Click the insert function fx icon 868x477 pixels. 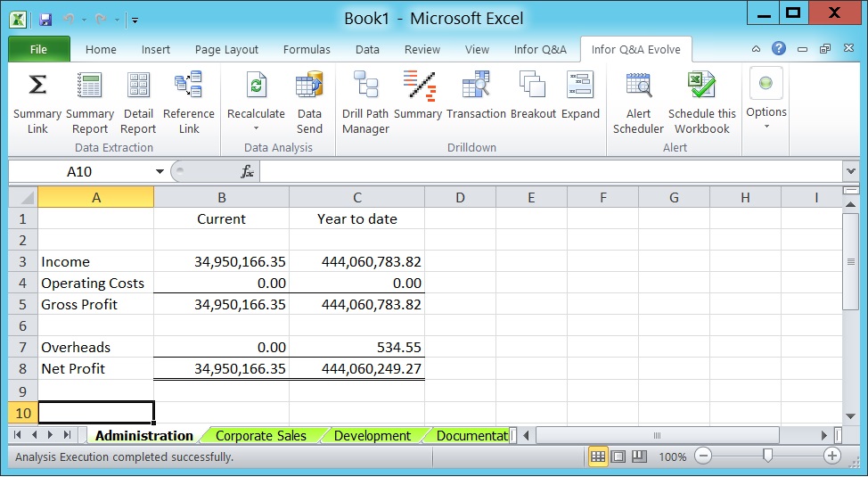pyautogui.click(x=247, y=172)
